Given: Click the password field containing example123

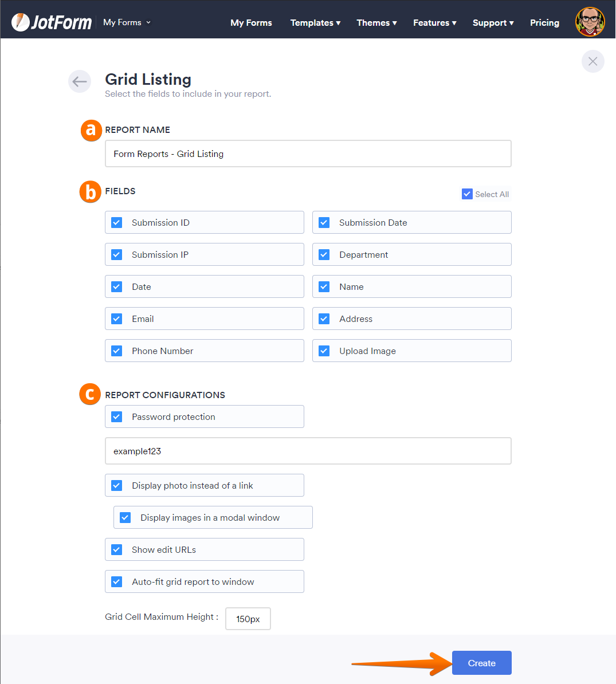Looking at the screenshot, I should (x=308, y=451).
